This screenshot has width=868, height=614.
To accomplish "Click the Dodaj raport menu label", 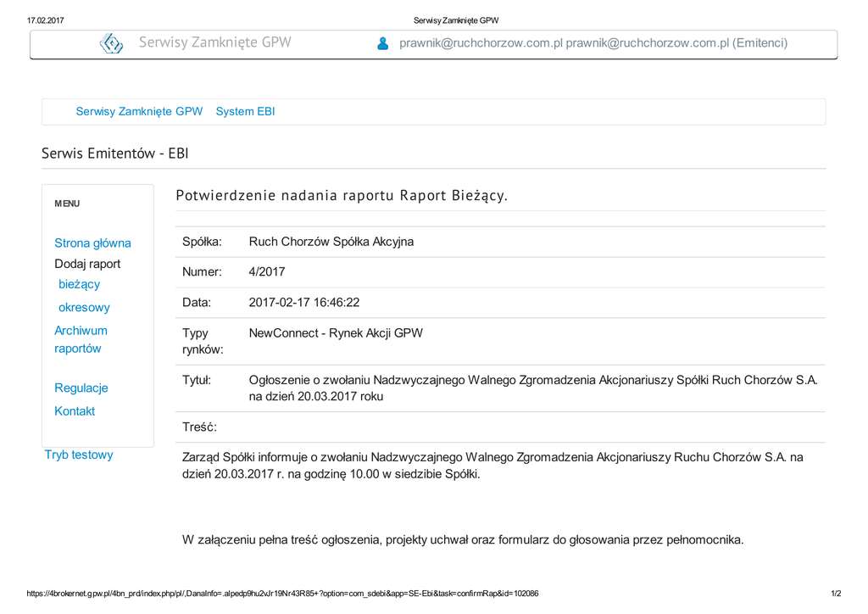I will point(87,264).
